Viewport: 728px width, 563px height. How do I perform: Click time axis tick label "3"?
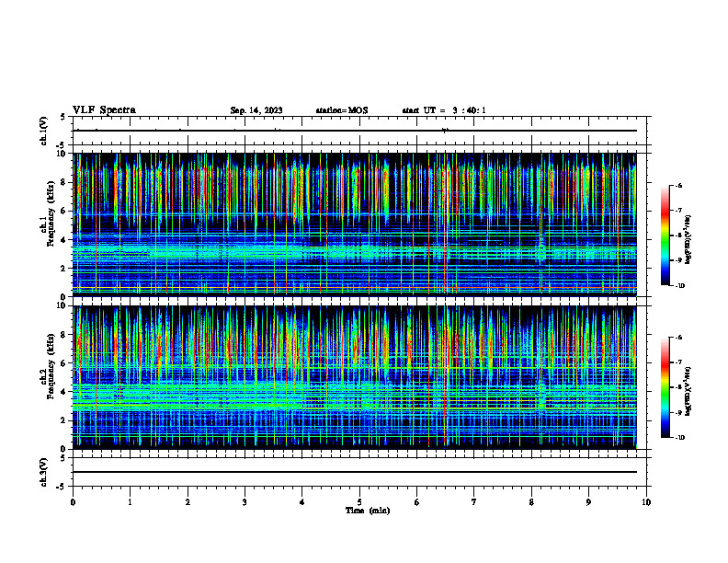(245, 502)
